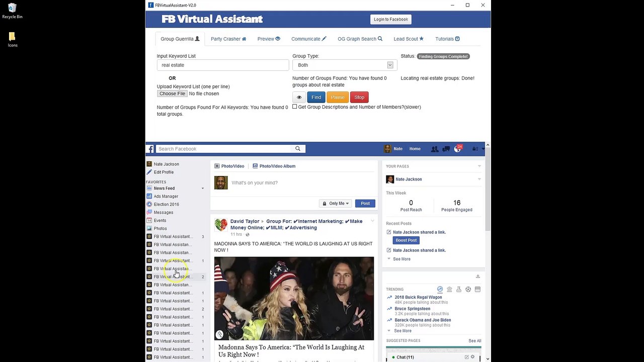Expand the Your Pages options arrow
Screen dimensions: 644x362
pyautogui.click(x=479, y=166)
